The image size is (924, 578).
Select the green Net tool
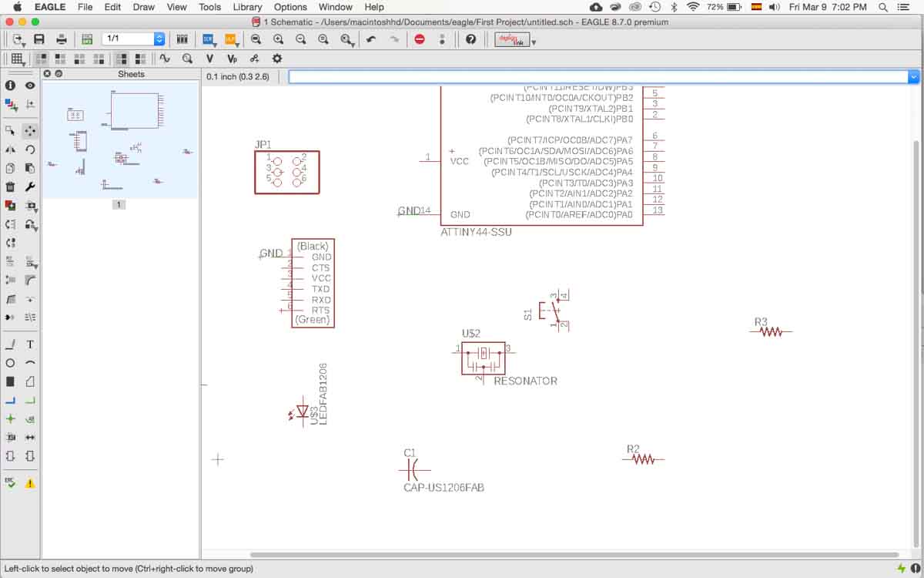30,400
